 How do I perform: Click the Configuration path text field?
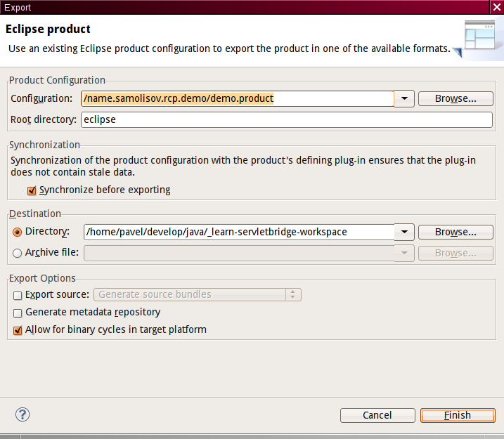pos(237,99)
